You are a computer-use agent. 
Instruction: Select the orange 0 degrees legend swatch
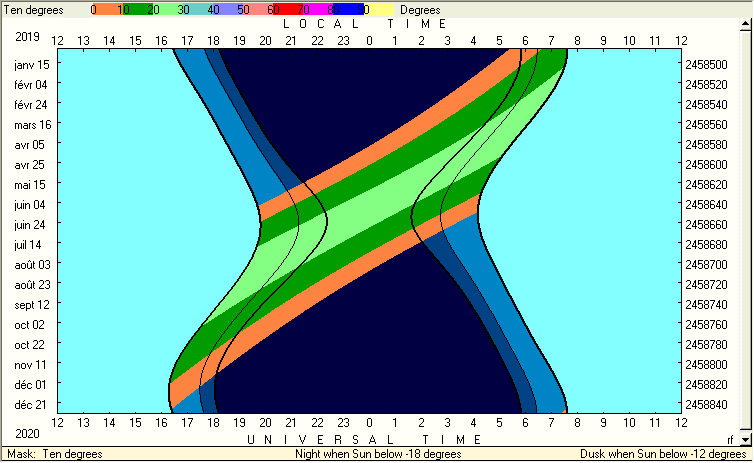[107, 10]
